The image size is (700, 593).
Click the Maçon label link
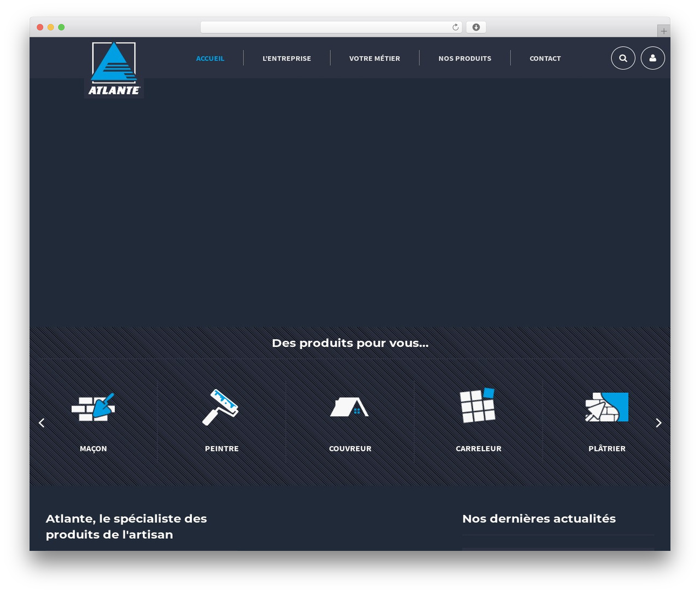point(94,449)
